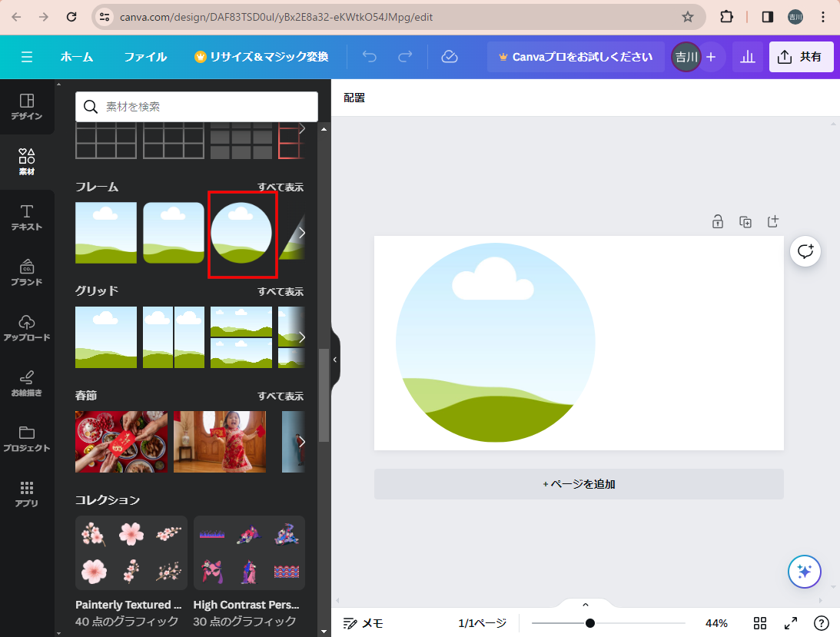Image resolution: width=840 pixels, height=637 pixels.
Task: Enter fullscreen presentation mode
Action: [x=790, y=623]
